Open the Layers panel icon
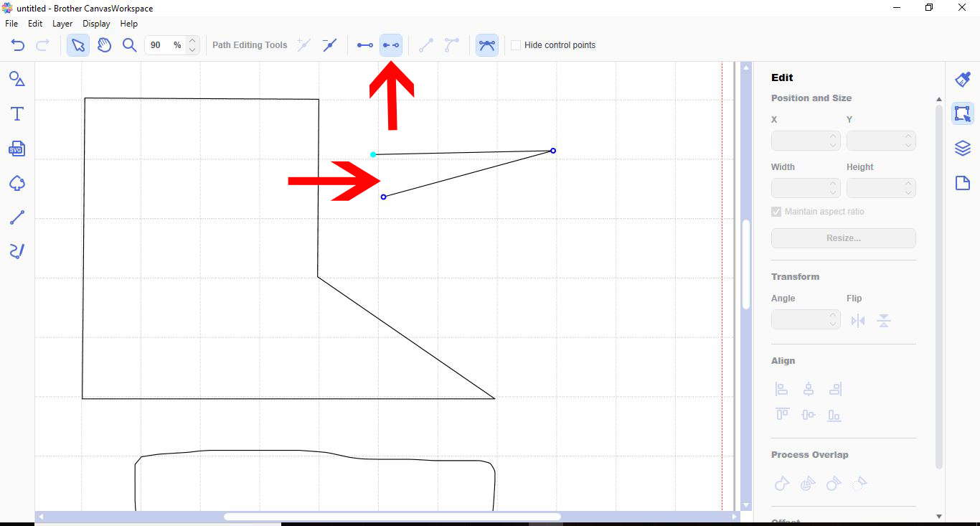Screen dimensions: 980x526 963,149
